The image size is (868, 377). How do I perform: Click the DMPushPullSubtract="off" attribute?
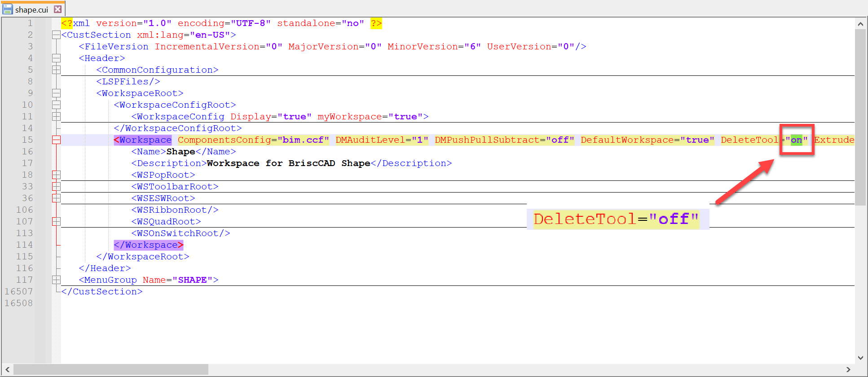coord(504,140)
